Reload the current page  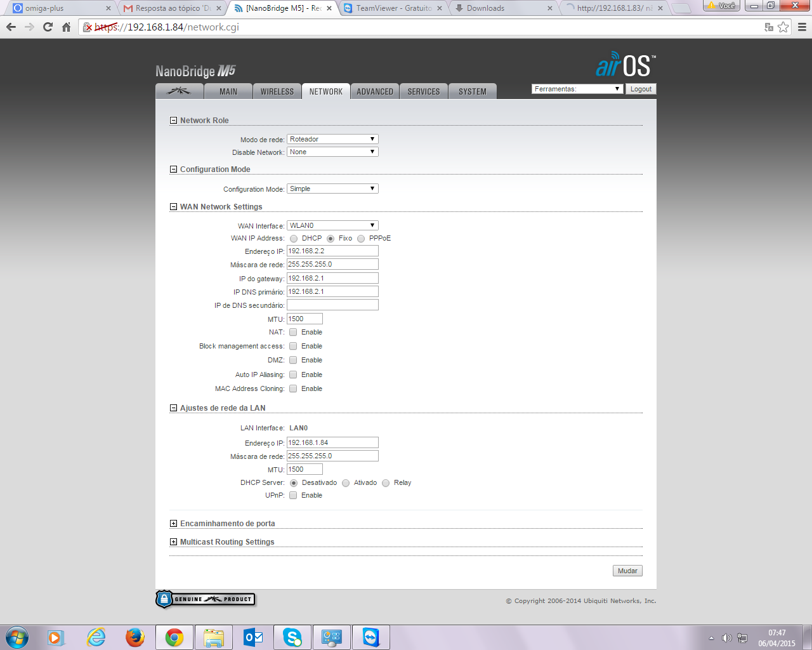click(x=48, y=27)
